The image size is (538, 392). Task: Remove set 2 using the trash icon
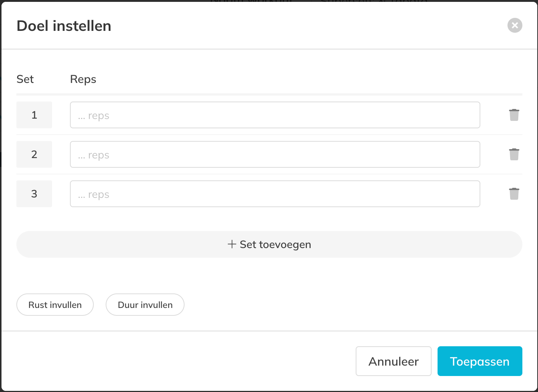tap(514, 154)
